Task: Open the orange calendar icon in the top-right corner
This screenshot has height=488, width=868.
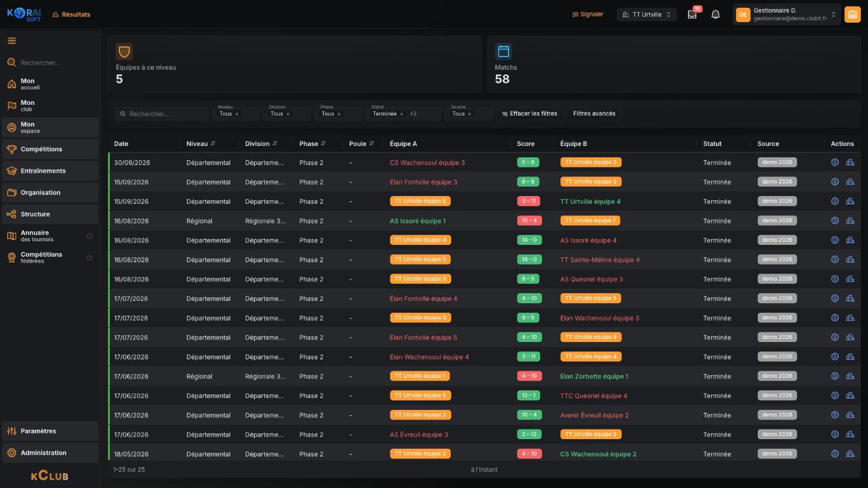Action: pyautogui.click(x=852, y=15)
